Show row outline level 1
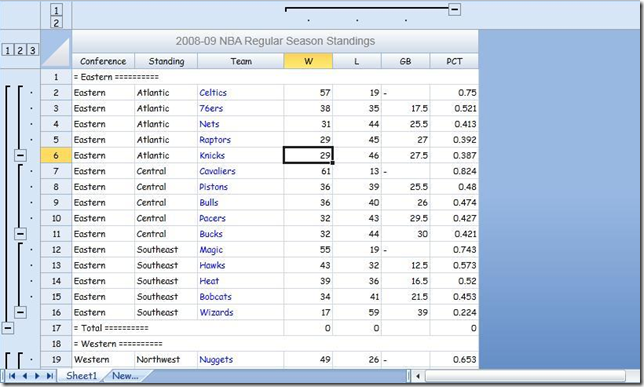 click(7, 50)
